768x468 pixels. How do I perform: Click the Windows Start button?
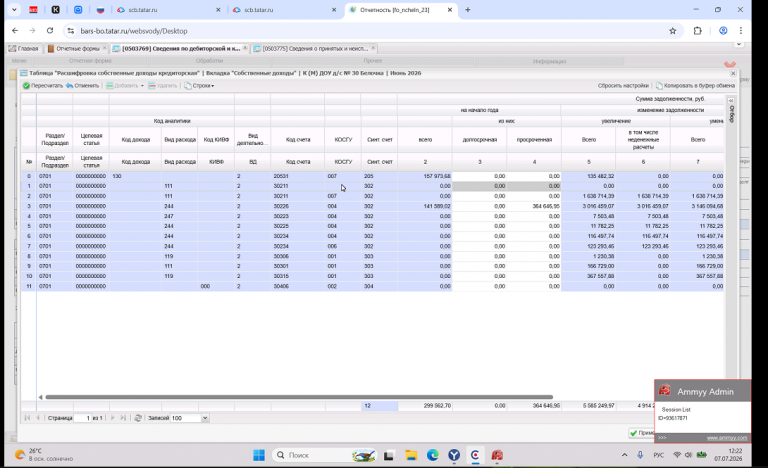click(x=259, y=455)
